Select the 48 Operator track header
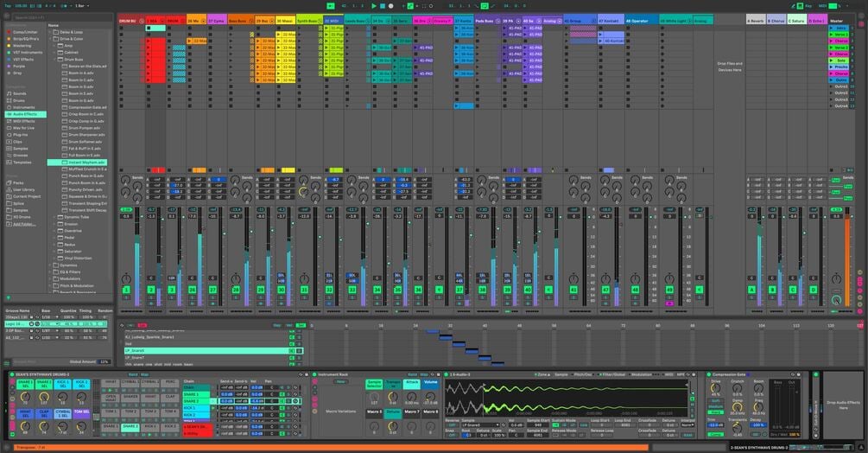This screenshot has height=453, width=868. tap(642, 21)
